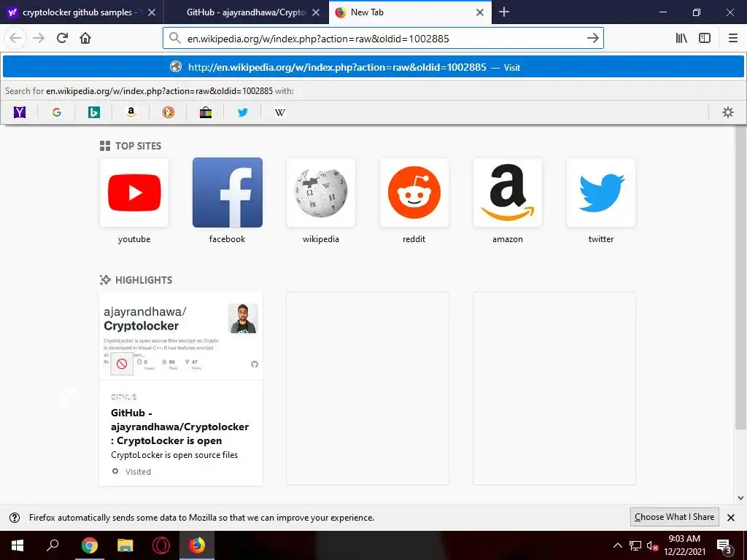Viewport: 747px width, 560px height.
Task: Open the youtube top site tile
Action: coord(134,192)
